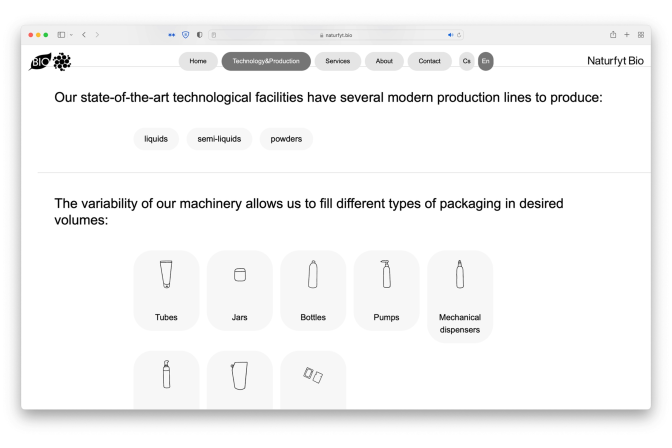Image resolution: width=672 pixels, height=448 pixels.
Task: Go to the About page
Action: 384,61
